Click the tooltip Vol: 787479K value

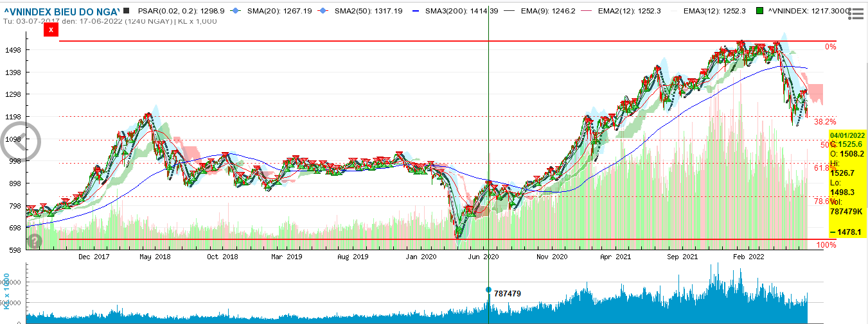[x=846, y=211]
